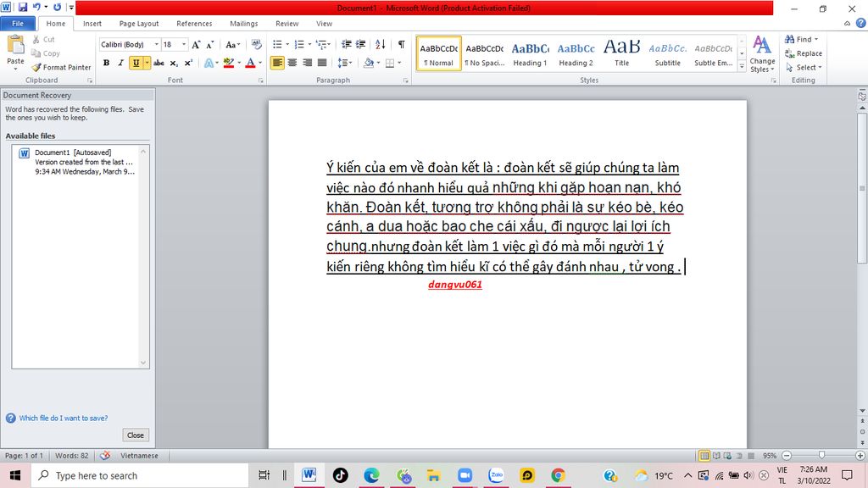This screenshot has width=868, height=488.
Task: Apply the red font color button
Action: pyautogui.click(x=250, y=63)
